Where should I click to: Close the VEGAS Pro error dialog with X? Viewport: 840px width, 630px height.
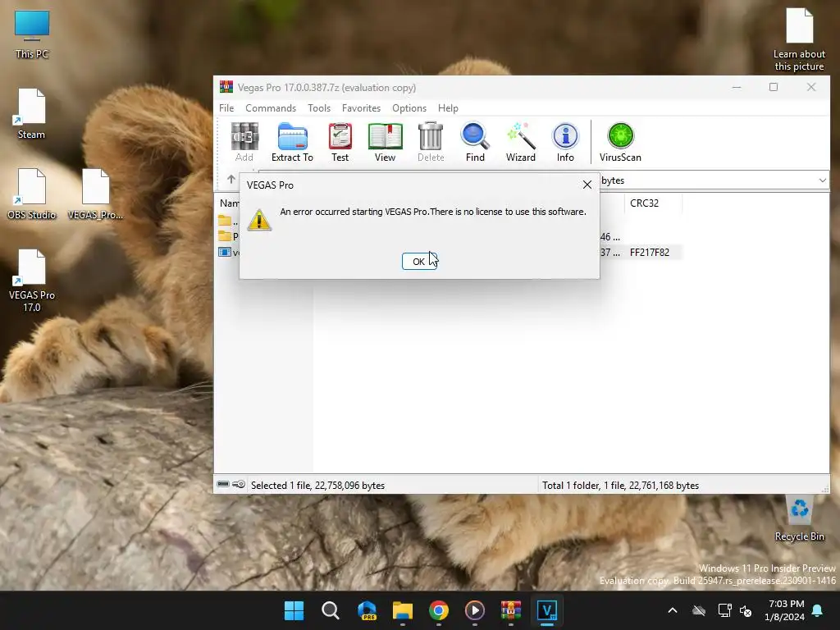pos(587,185)
